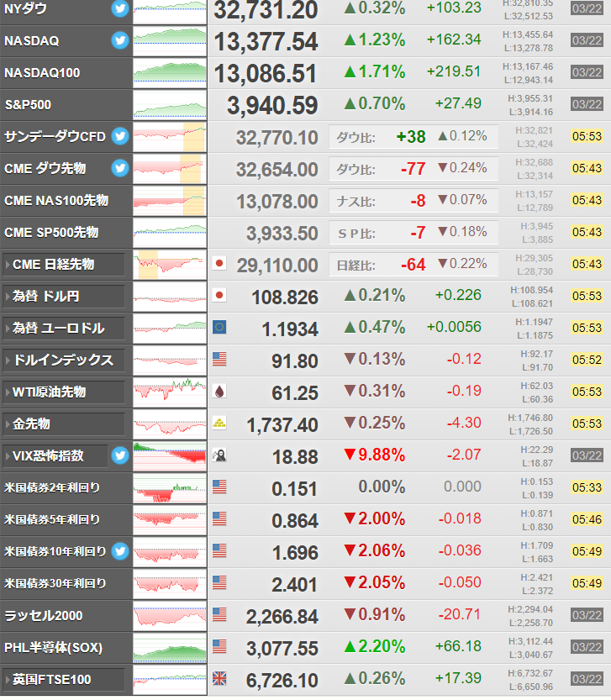Open the Twitter icon for サンデーダウCFD

[x=119, y=136]
